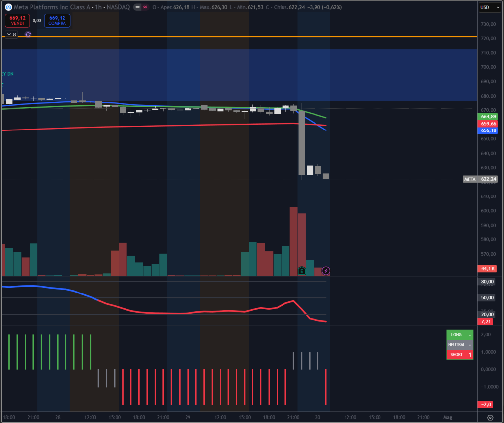Viewport: 504px width, 423px height.
Task: Click the refresh icon next to the interval chevron
Action: [28, 34]
